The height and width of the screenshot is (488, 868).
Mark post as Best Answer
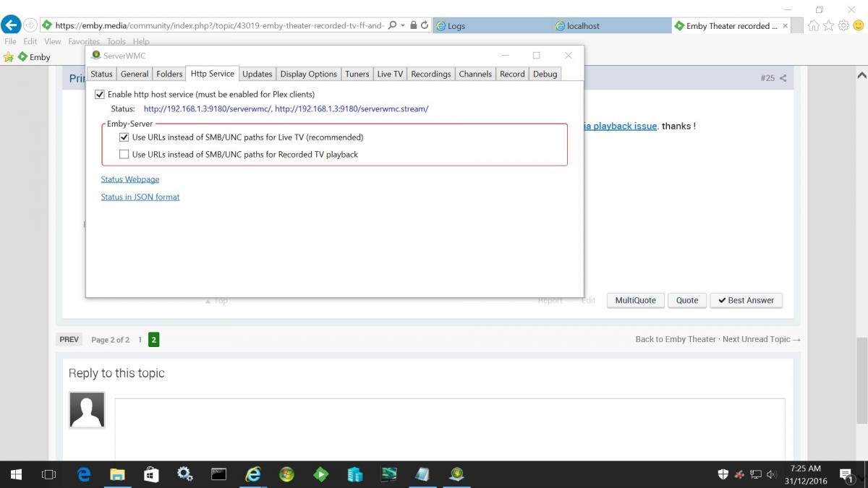pyautogui.click(x=746, y=300)
